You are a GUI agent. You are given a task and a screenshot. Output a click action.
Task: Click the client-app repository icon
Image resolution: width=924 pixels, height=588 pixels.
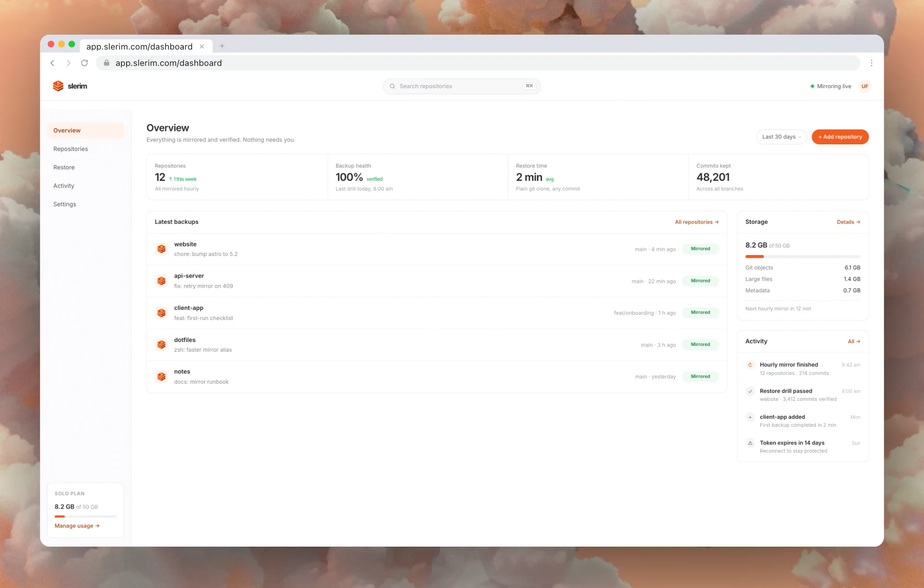point(162,313)
